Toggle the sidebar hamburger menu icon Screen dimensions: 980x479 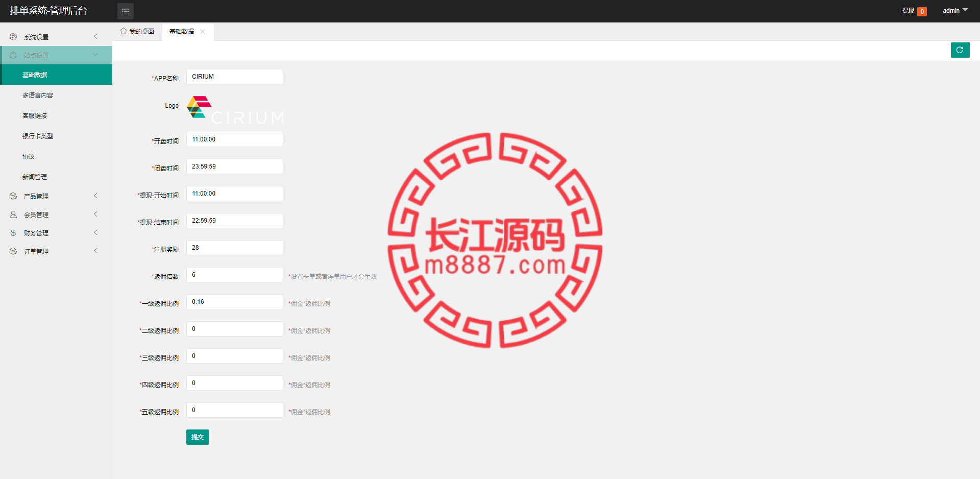click(126, 11)
